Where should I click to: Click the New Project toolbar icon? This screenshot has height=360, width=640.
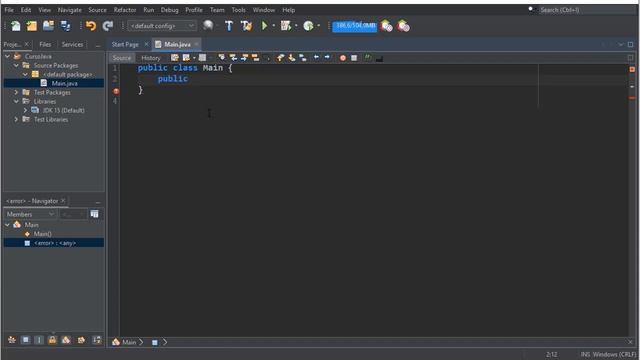32,26
